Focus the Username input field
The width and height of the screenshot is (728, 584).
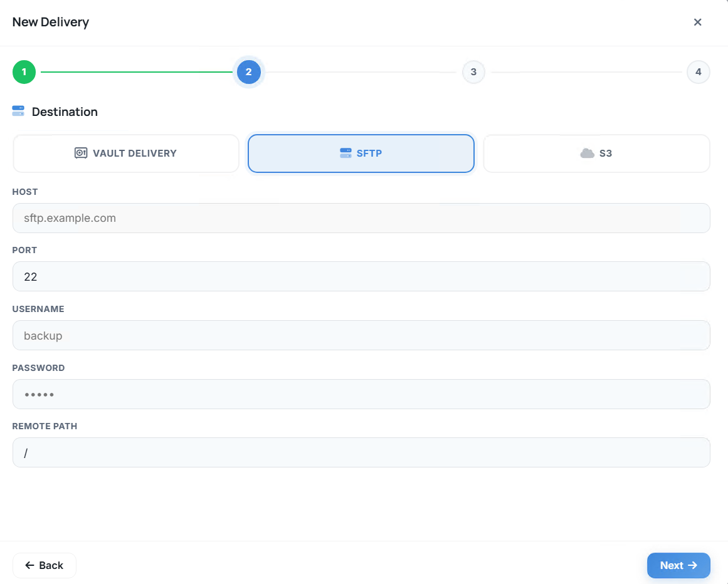pos(361,335)
